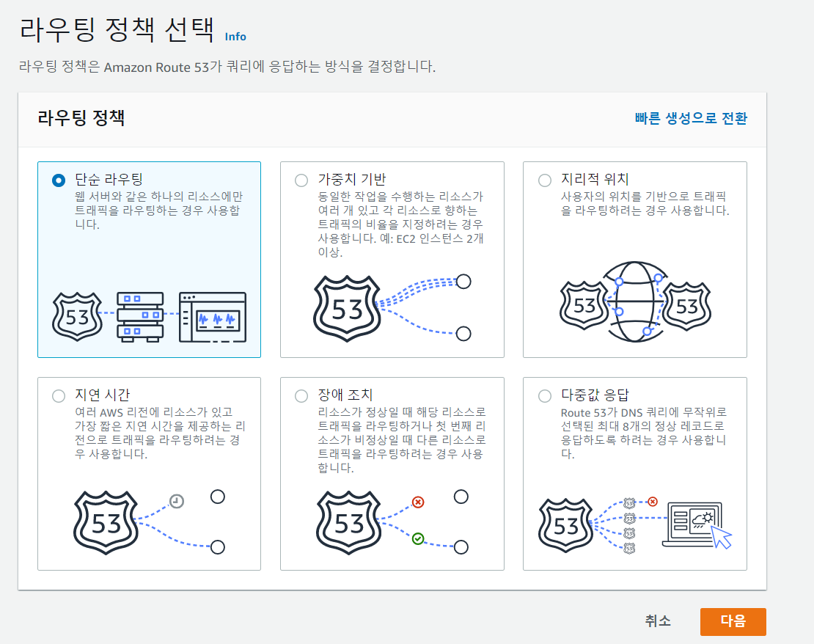This screenshot has height=644, width=814.
Task: Click the description starting 웹 서버와 같은
Action: [x=158, y=211]
